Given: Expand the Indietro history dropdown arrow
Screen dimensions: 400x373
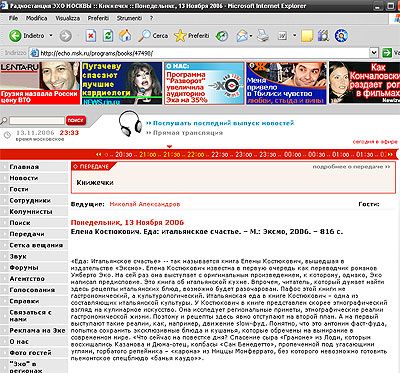Looking at the screenshot, I should (x=51, y=35).
